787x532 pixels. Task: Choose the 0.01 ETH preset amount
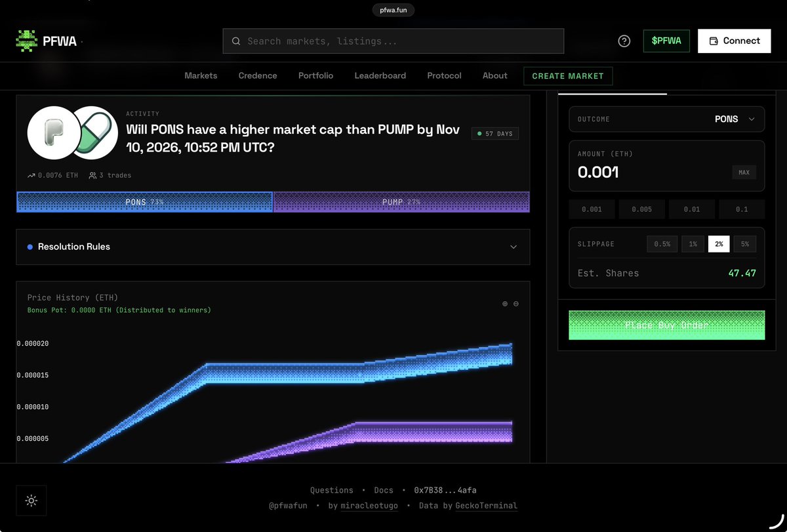[691, 209]
